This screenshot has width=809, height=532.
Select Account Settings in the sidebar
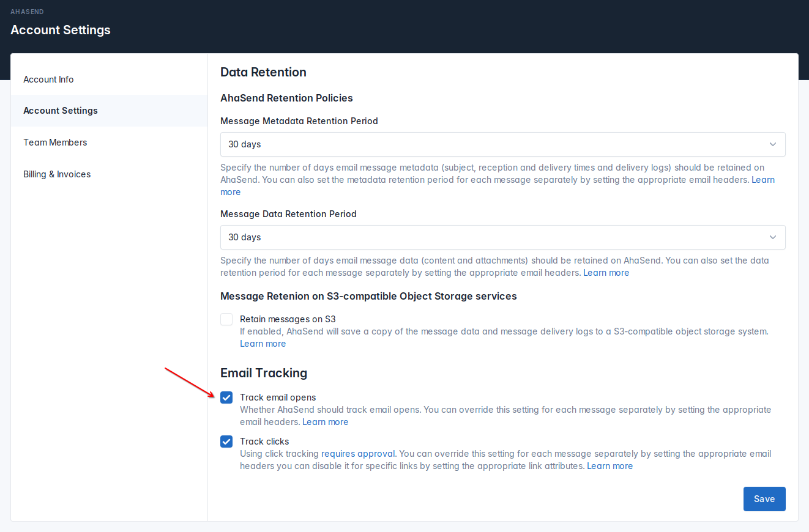109,111
